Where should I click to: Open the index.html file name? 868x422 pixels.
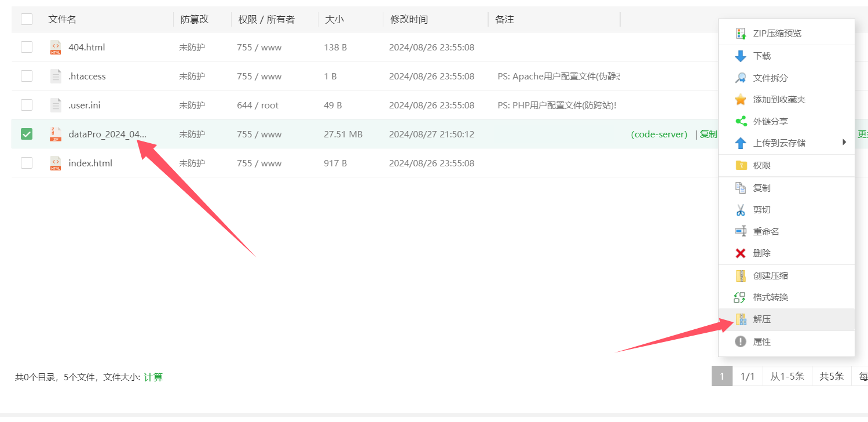(x=90, y=163)
